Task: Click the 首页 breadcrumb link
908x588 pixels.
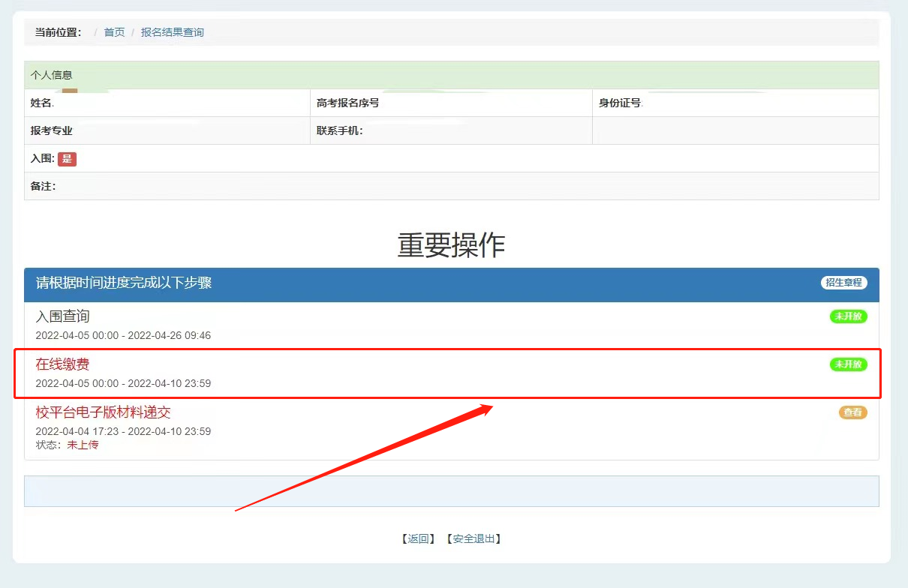Action: click(114, 32)
